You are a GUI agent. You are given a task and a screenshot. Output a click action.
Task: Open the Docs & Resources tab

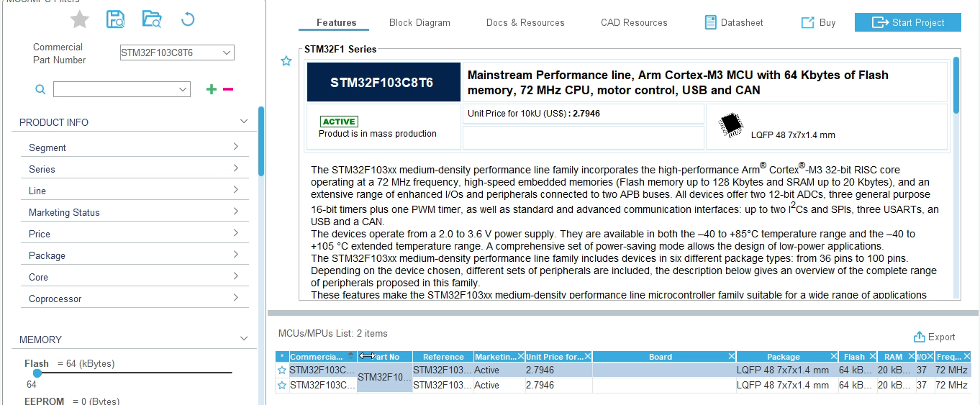[x=525, y=22]
